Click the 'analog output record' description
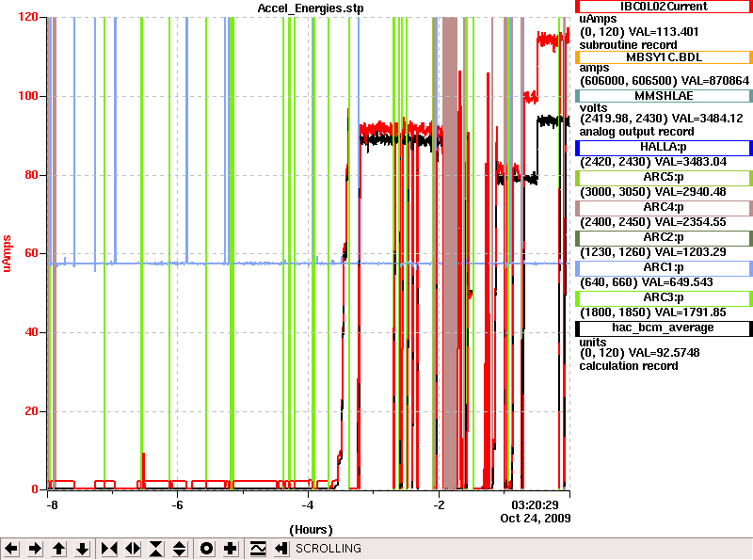 click(637, 132)
